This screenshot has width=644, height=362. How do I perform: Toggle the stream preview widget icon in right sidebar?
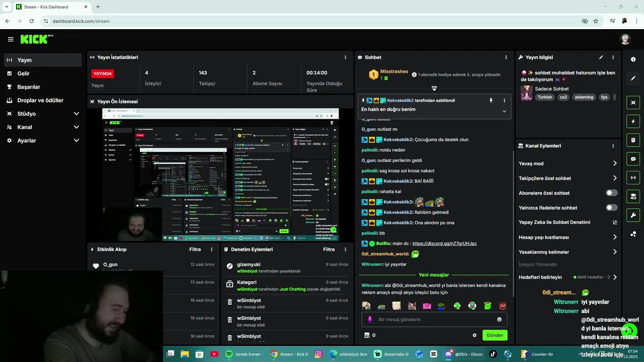[633, 103]
